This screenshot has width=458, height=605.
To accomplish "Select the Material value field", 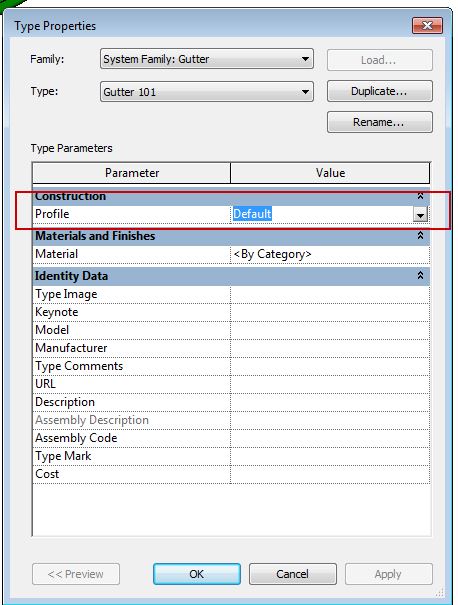I will [x=330, y=254].
